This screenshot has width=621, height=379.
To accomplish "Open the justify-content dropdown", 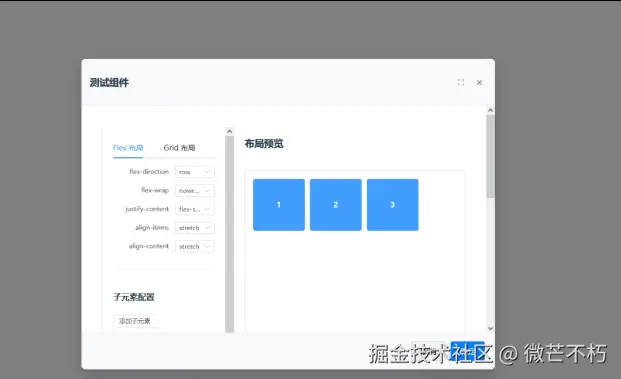I will [194, 209].
